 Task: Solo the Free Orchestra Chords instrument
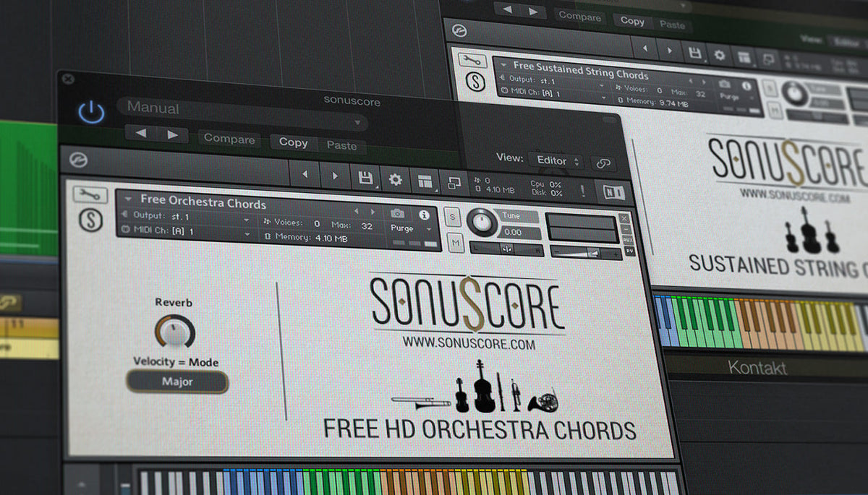454,216
